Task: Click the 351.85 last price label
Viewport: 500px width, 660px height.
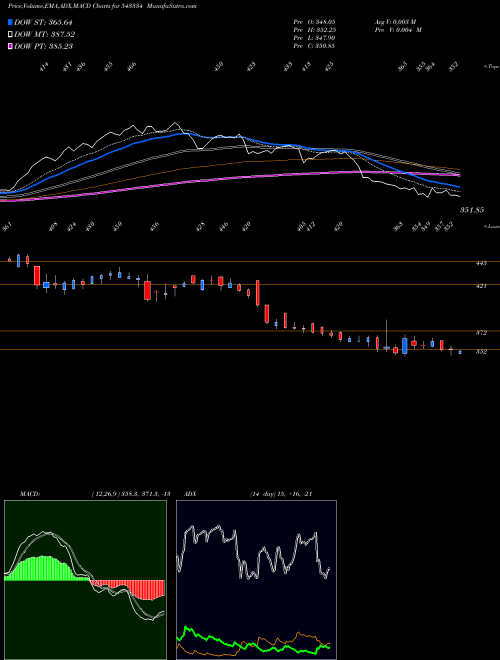Action: tap(472, 210)
